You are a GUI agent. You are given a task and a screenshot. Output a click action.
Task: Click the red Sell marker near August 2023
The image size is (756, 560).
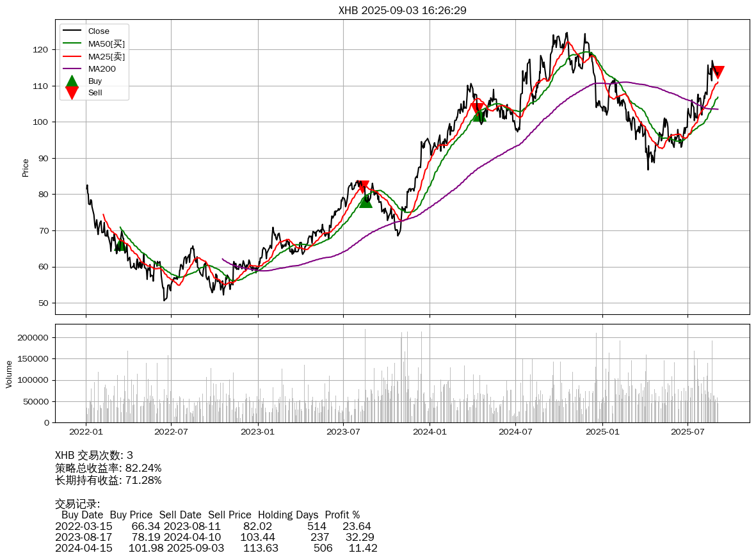(363, 186)
